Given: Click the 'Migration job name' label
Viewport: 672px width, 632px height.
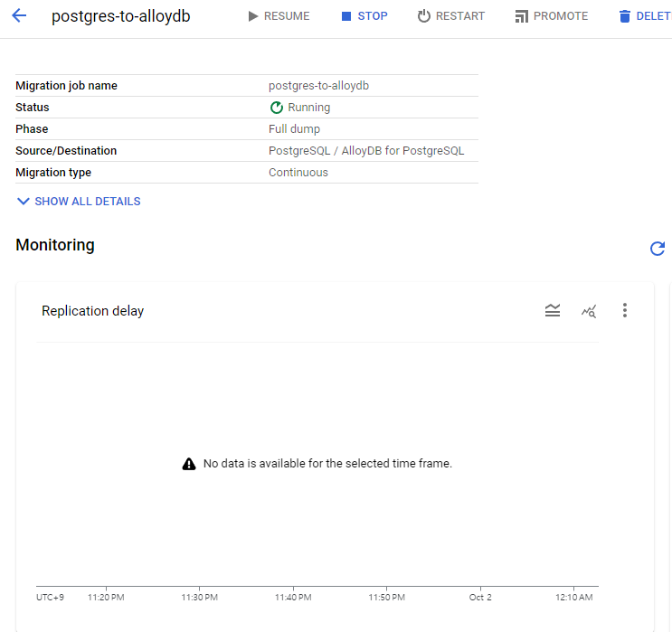Looking at the screenshot, I should pyautogui.click(x=66, y=86).
